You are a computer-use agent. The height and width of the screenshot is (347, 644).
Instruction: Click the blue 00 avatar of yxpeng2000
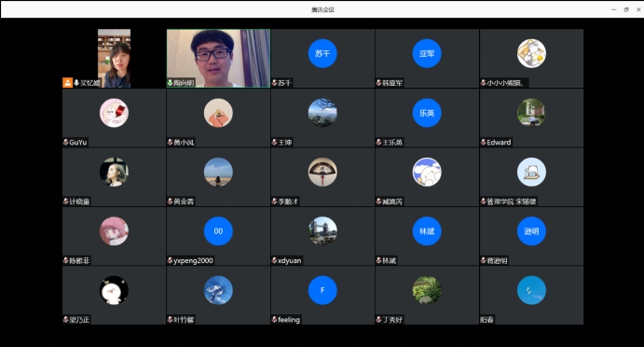point(218,231)
